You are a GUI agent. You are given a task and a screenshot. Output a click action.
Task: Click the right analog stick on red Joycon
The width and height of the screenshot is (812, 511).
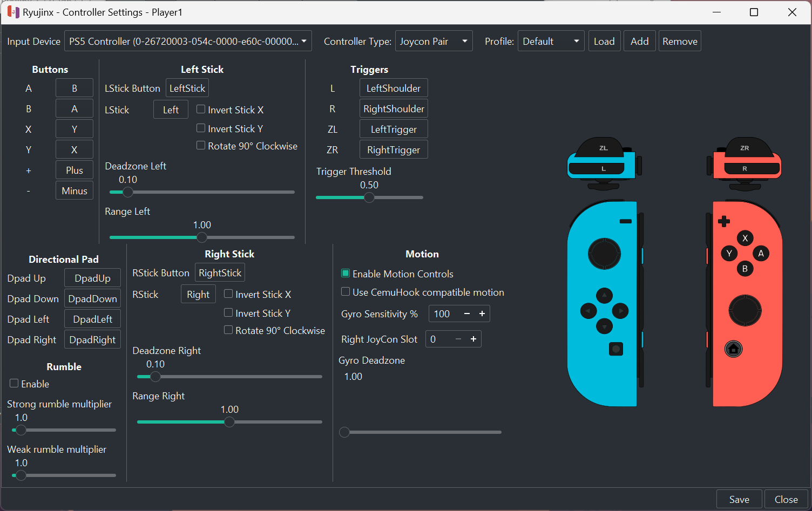pyautogui.click(x=745, y=310)
